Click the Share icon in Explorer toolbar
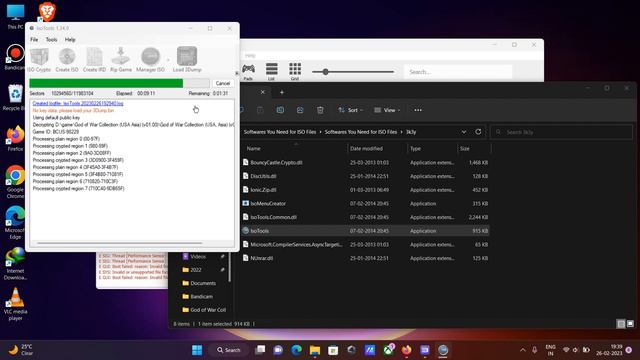Screen dimensions: 640x360 click(x=300, y=110)
